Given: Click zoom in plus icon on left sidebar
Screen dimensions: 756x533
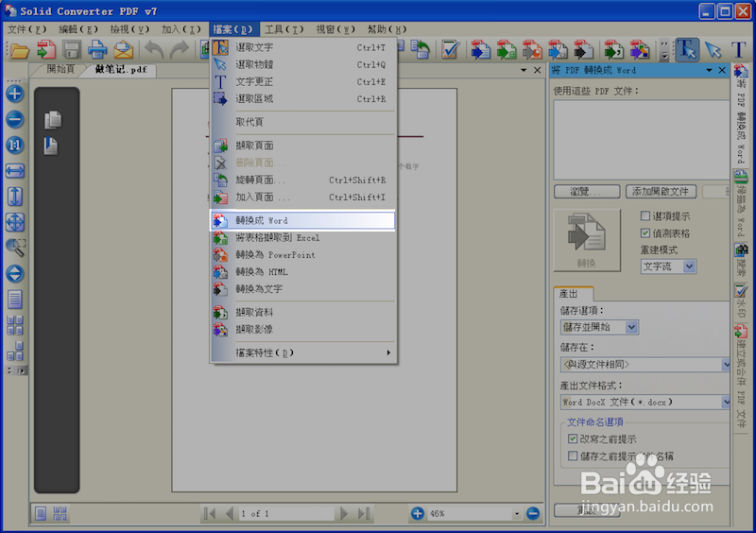Looking at the screenshot, I should [15, 94].
